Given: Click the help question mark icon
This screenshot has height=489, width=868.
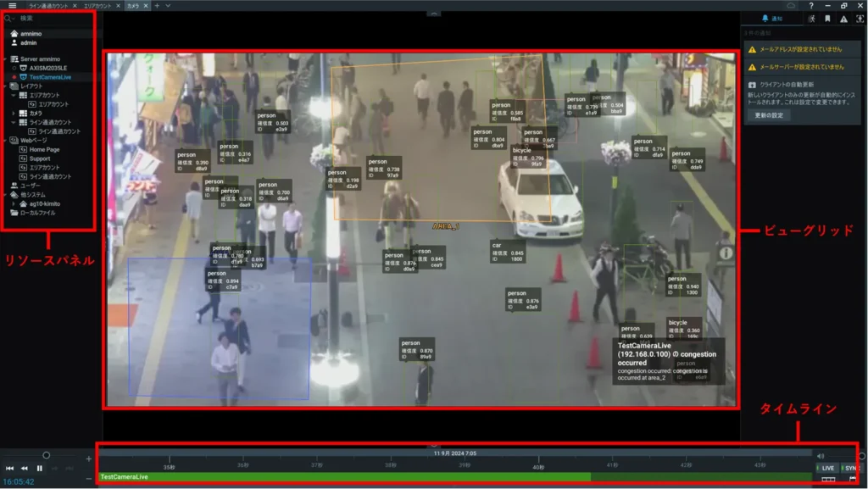Looking at the screenshot, I should tap(811, 5).
